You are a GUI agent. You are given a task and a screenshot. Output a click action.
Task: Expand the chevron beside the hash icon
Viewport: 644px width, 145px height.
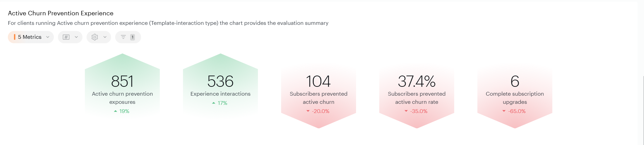point(76,37)
